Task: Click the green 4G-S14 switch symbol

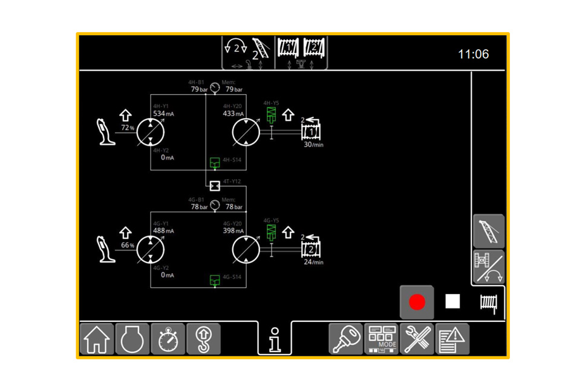Action: click(x=215, y=280)
